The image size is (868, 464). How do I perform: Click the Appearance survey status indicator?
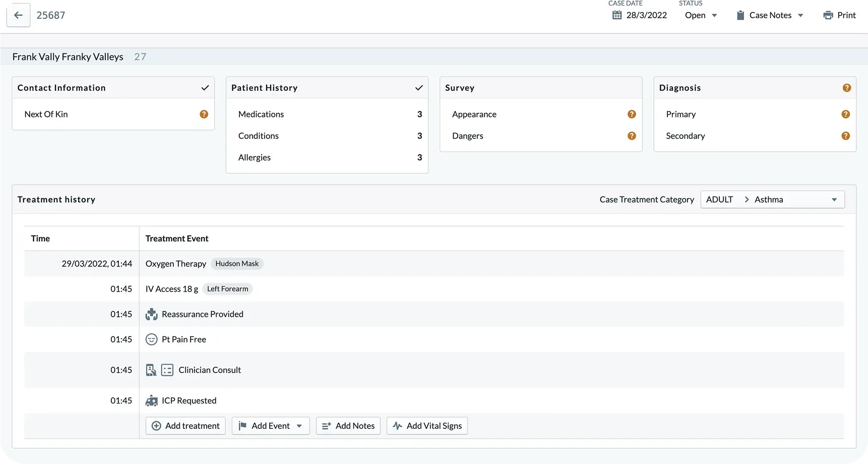tap(631, 114)
